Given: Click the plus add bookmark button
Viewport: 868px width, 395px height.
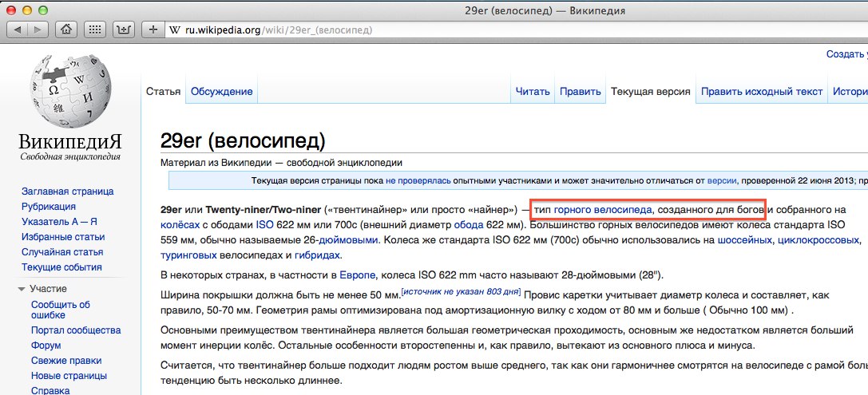Looking at the screenshot, I should coord(153,30).
